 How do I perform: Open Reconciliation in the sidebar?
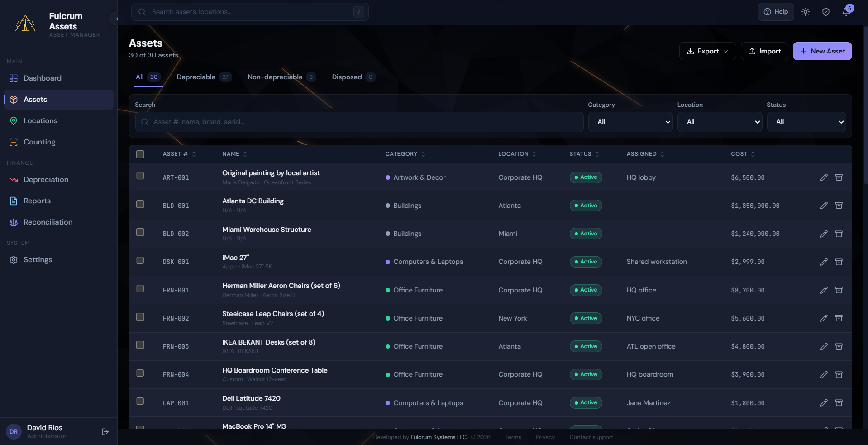pyautogui.click(x=48, y=222)
